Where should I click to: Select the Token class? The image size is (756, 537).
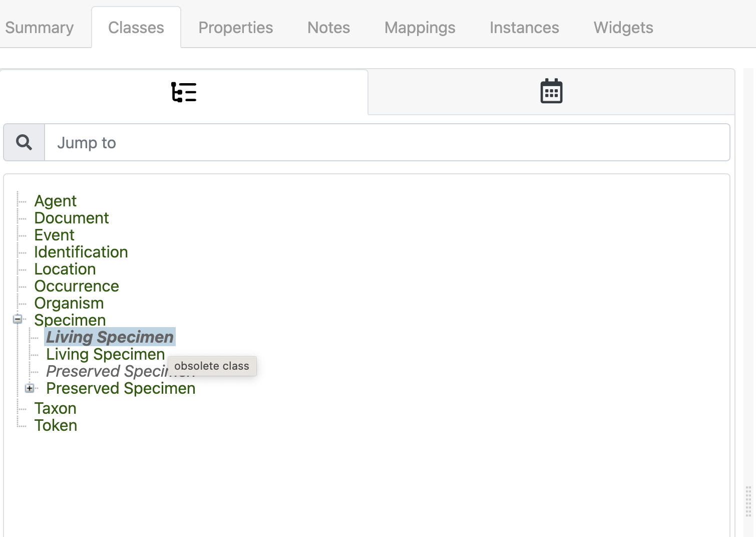56,425
